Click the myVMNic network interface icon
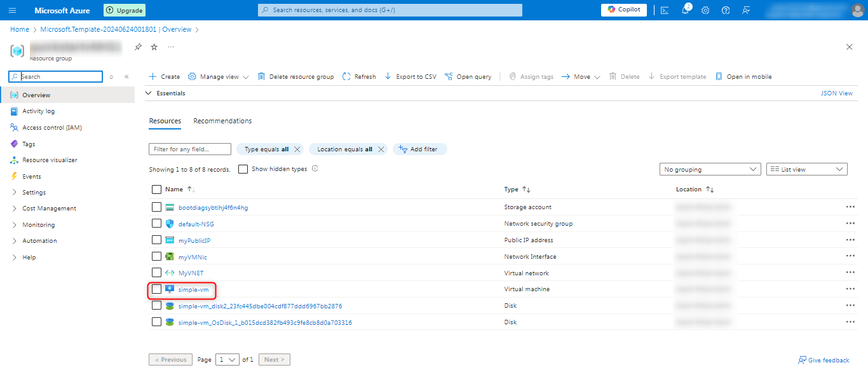The height and width of the screenshot is (391, 868). [170, 257]
